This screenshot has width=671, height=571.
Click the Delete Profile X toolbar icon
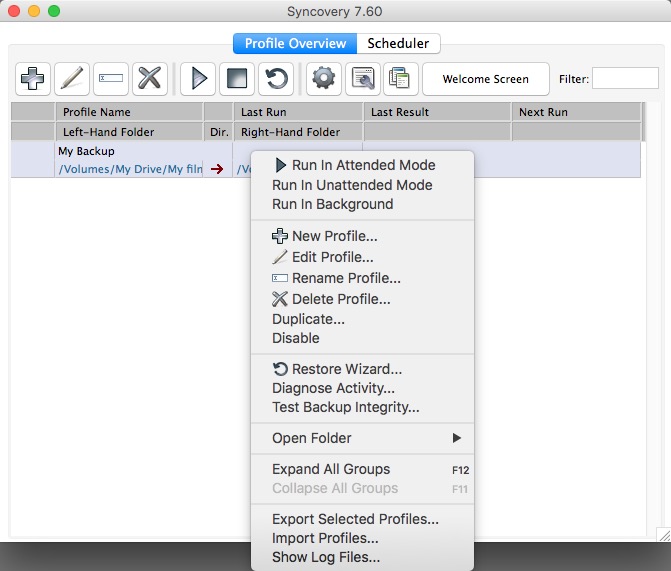(150, 79)
